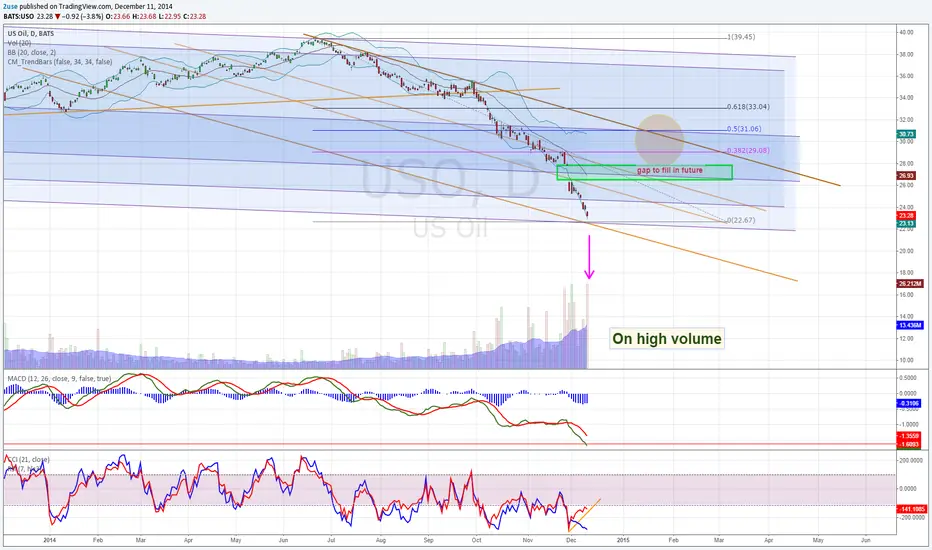Screen dimensions: 932x550
Task: Select the "CCI (21, close)" indicator legend
Action: point(28,459)
